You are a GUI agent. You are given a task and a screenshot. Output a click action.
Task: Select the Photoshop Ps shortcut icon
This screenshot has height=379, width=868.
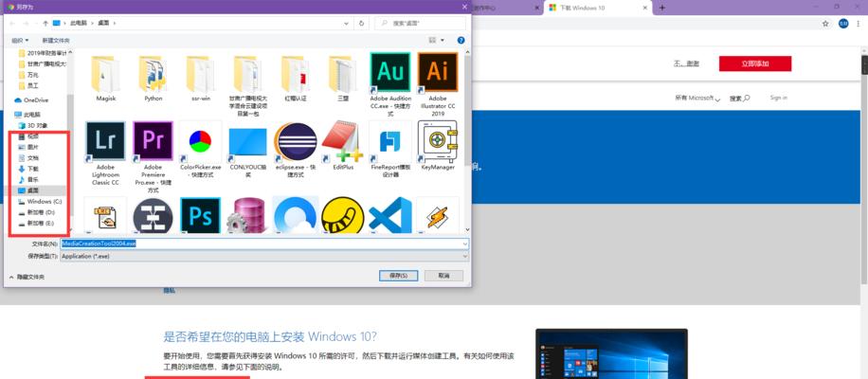pyautogui.click(x=200, y=215)
